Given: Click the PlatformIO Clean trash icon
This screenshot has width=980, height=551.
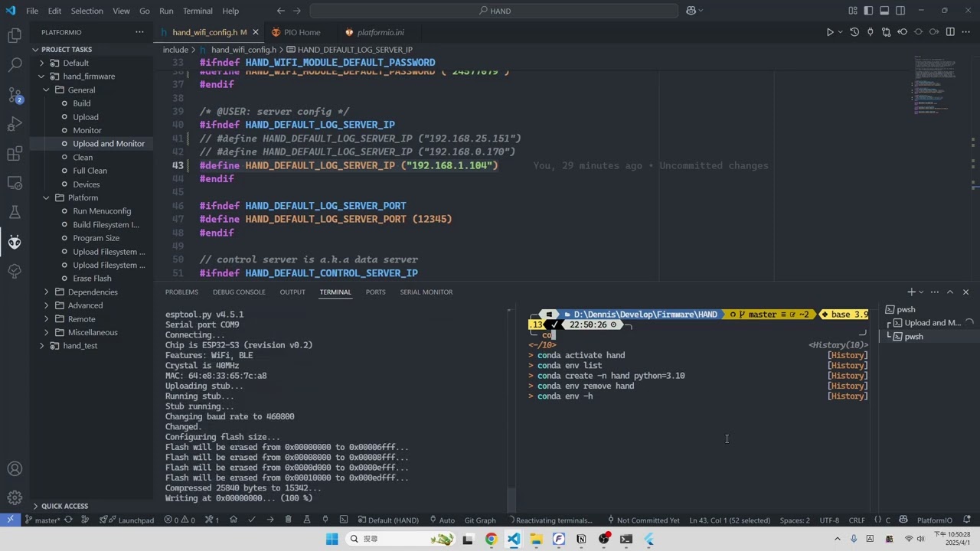Looking at the screenshot, I should pyautogui.click(x=288, y=520).
